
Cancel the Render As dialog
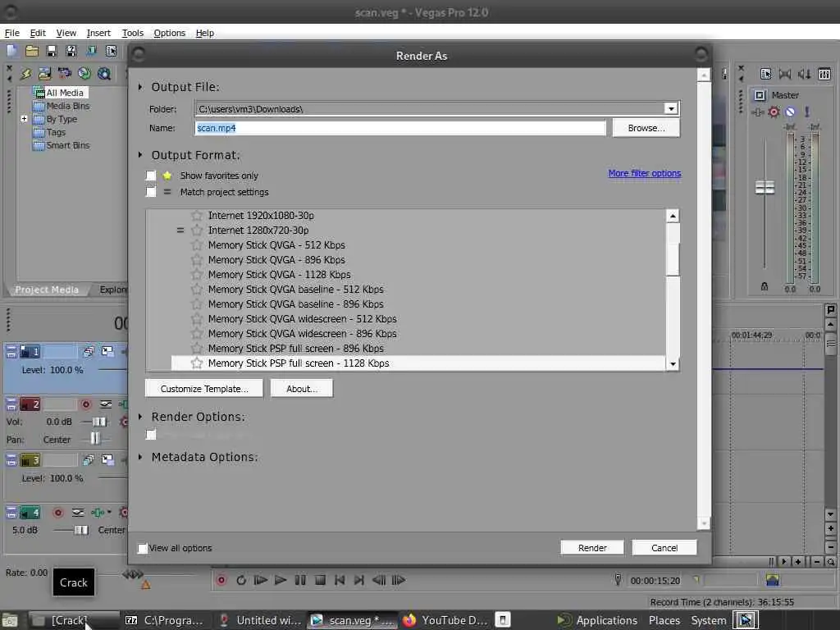click(x=664, y=547)
